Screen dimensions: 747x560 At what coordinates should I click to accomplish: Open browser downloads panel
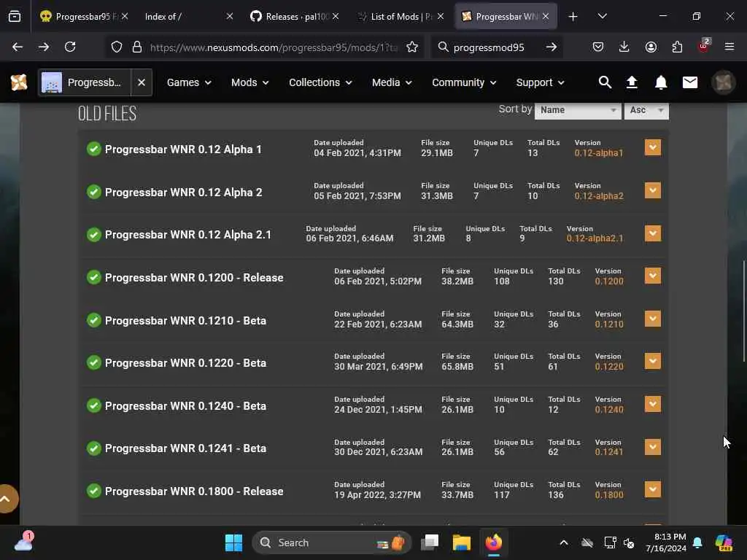click(624, 47)
